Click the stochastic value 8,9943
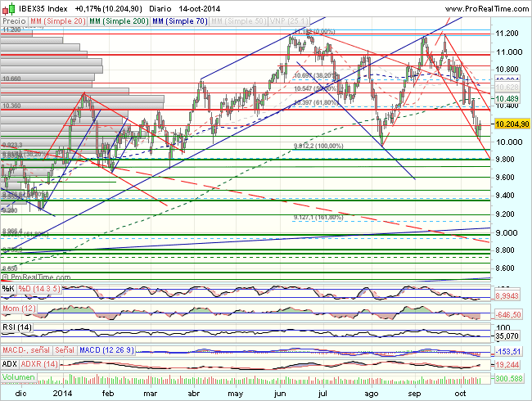This screenshot has width=532, height=401. (x=507, y=296)
